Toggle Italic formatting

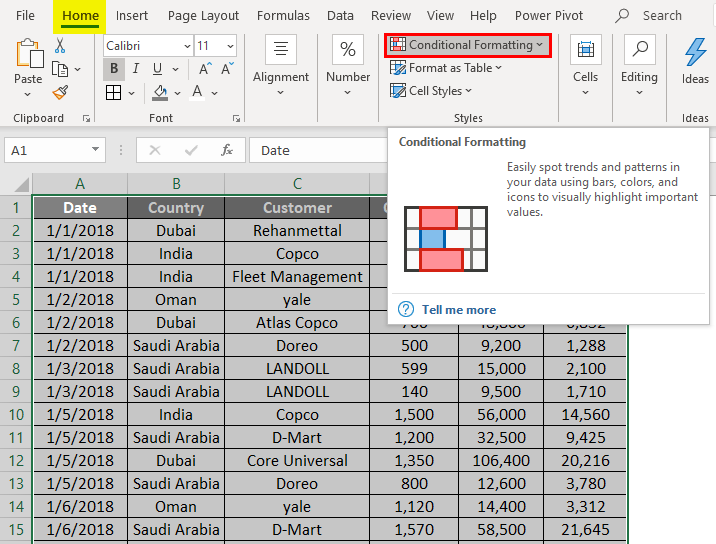(136, 69)
